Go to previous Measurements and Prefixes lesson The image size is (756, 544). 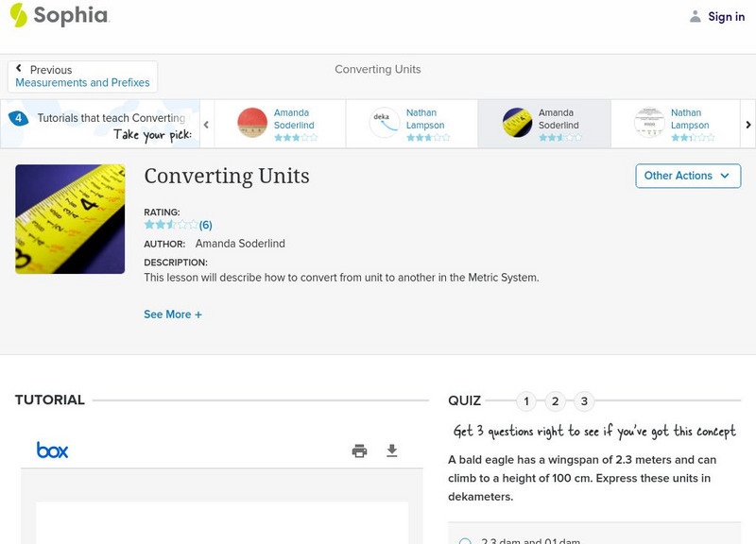click(x=82, y=76)
